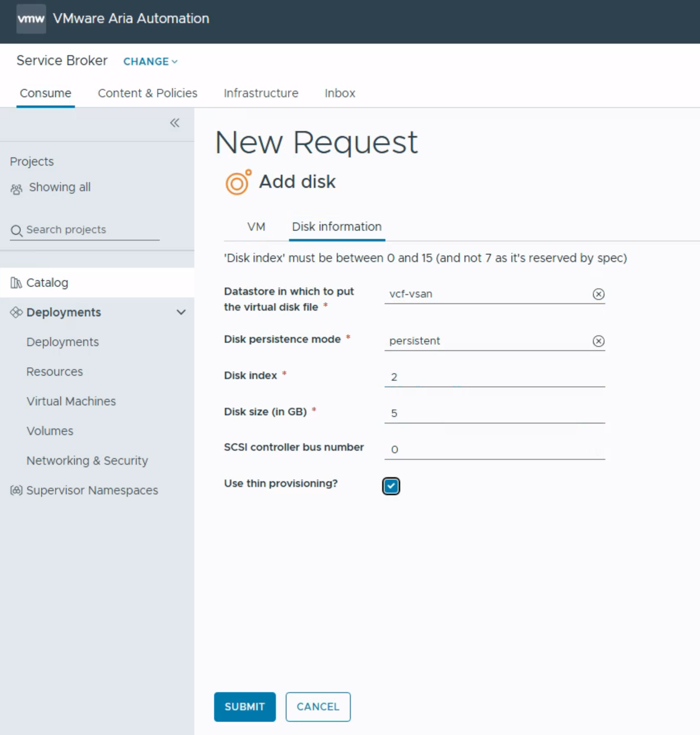Go to Resources in the sidebar
Image resolution: width=700 pixels, height=735 pixels.
(x=55, y=372)
